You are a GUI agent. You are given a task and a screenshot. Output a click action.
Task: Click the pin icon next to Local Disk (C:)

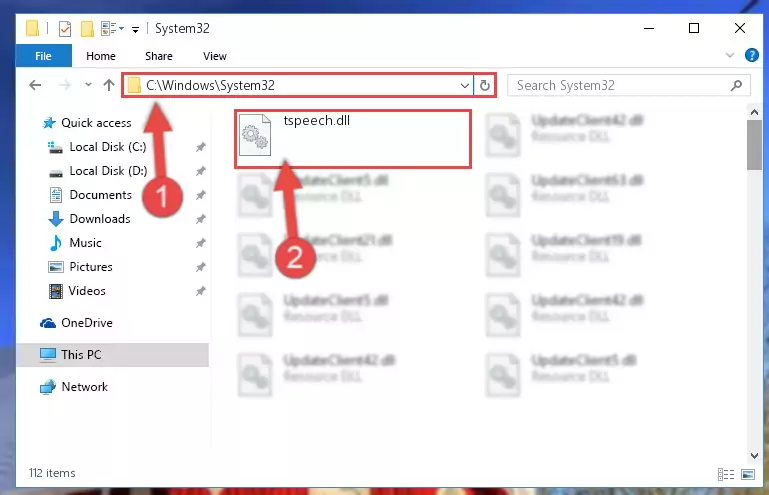(201, 147)
